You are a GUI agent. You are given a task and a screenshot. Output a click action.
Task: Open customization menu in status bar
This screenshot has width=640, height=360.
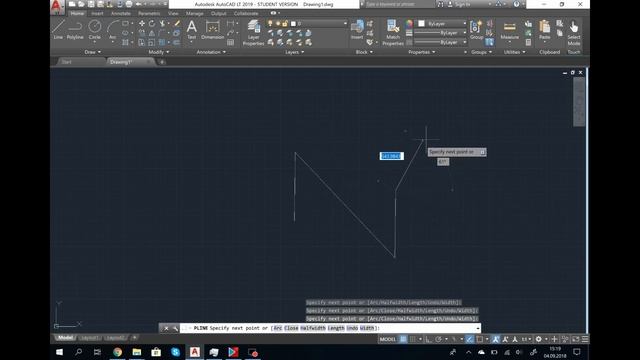tap(585, 339)
